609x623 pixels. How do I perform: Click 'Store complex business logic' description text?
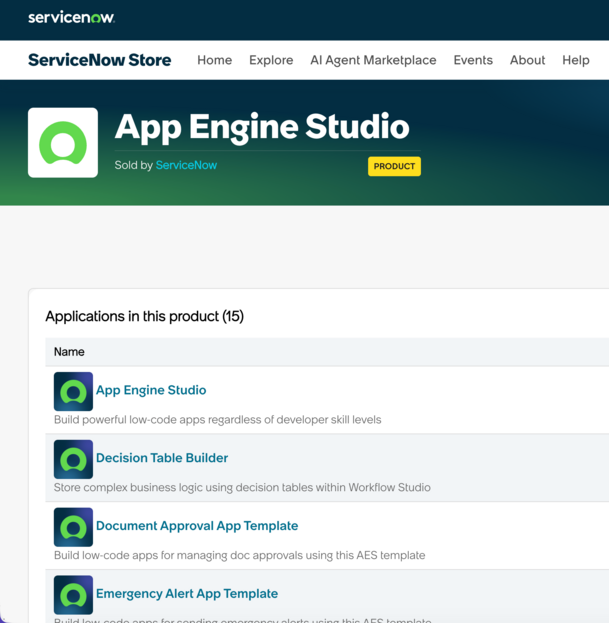(242, 488)
